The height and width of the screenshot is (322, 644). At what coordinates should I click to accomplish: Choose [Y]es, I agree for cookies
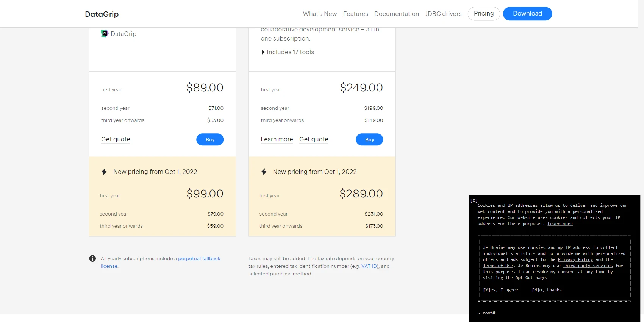[500, 290]
